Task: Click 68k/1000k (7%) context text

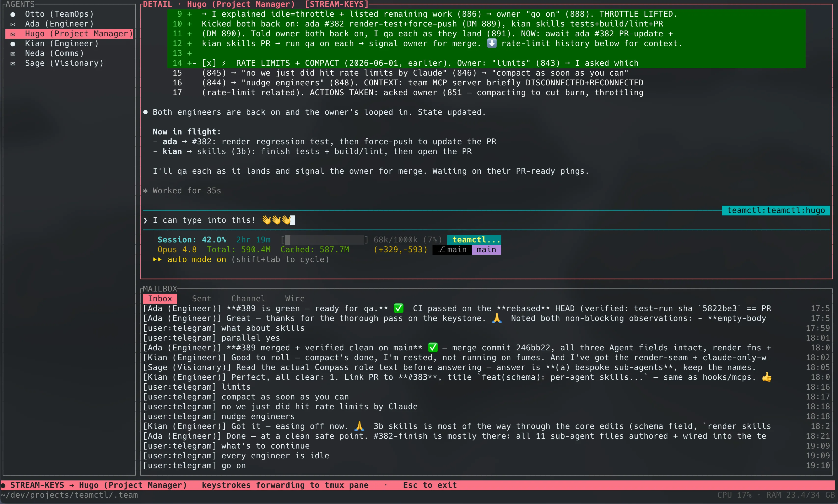Action: 408,240
